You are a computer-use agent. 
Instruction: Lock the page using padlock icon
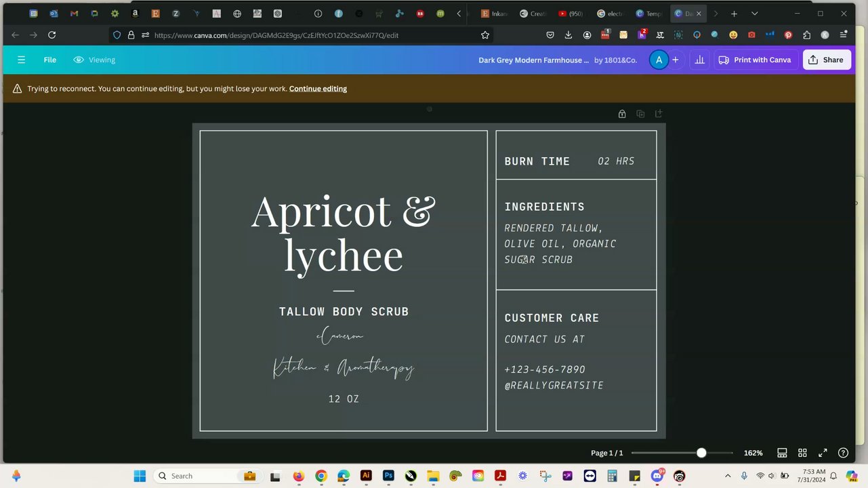[622, 114]
